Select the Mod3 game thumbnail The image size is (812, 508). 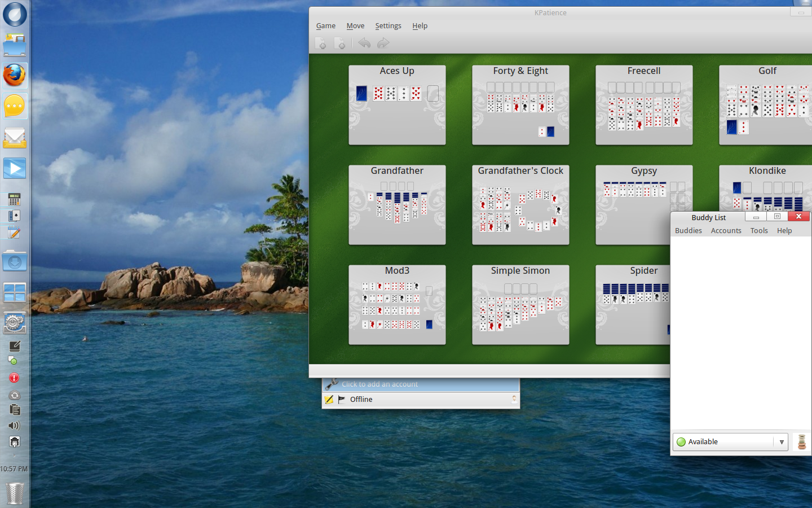coord(397,305)
